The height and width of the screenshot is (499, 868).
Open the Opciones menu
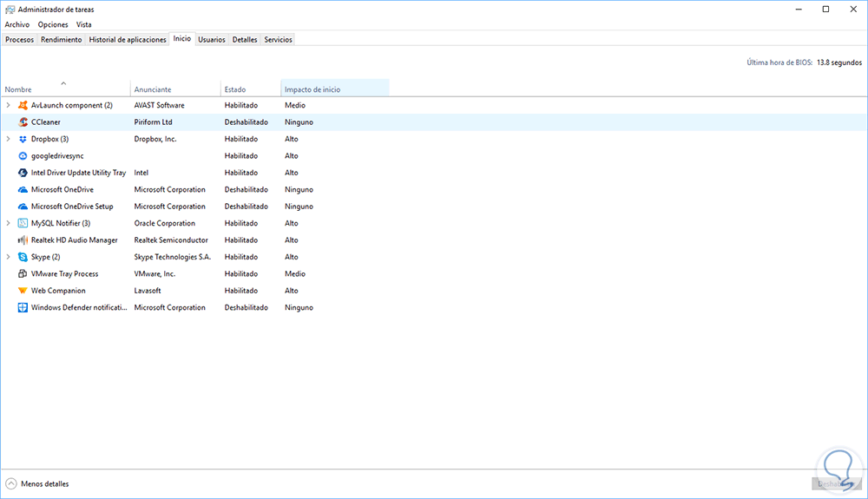[x=53, y=24]
